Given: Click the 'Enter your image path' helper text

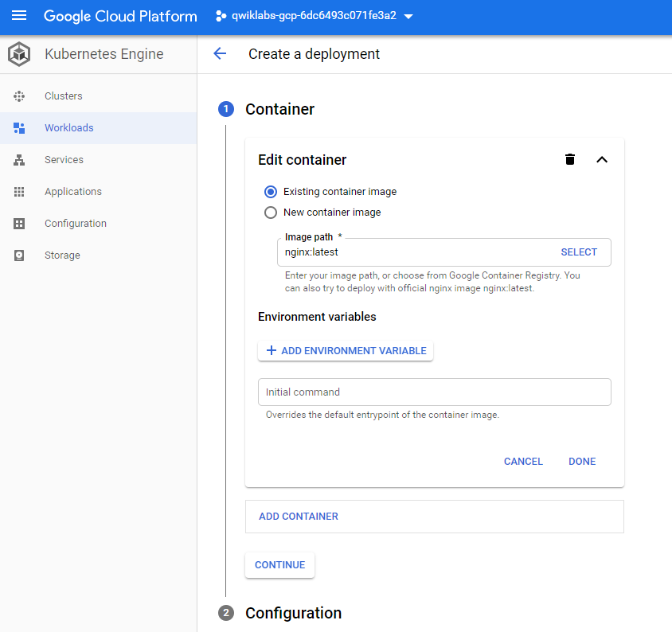Looking at the screenshot, I should coord(432,282).
